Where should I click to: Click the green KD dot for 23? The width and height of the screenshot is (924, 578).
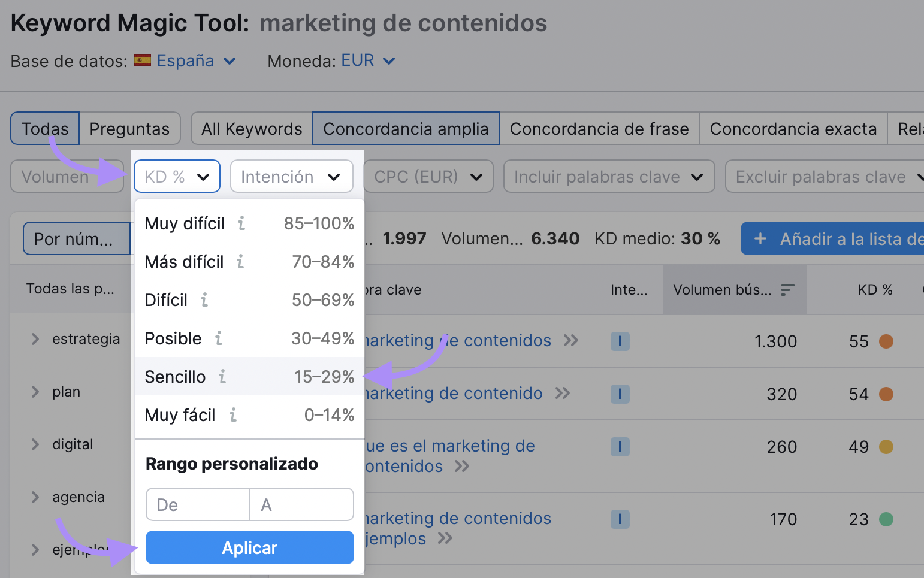pyautogui.click(x=886, y=519)
